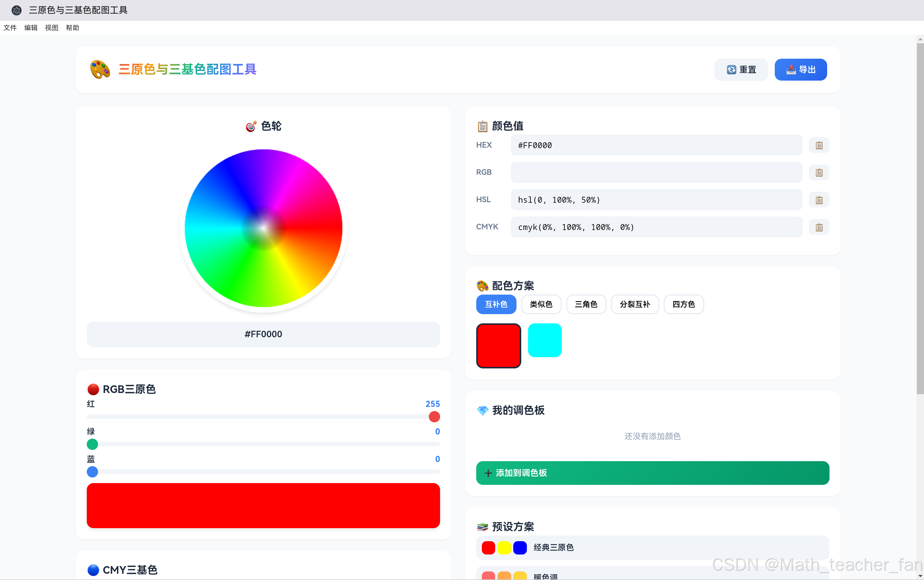Select the 分裂互补 scheme tab
Screen dimensions: 924x580
[x=635, y=304]
